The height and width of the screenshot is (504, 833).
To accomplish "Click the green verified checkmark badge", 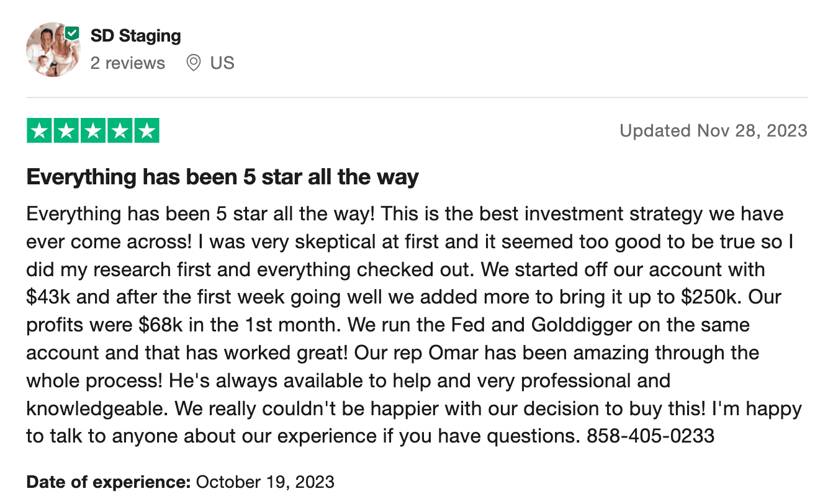I will click(x=73, y=33).
